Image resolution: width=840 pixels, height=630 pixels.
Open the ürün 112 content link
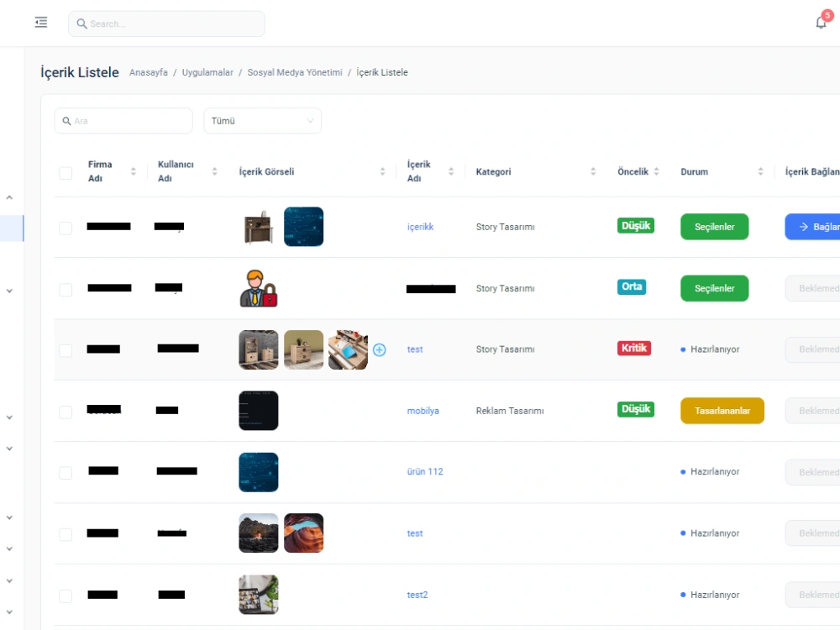(x=425, y=471)
